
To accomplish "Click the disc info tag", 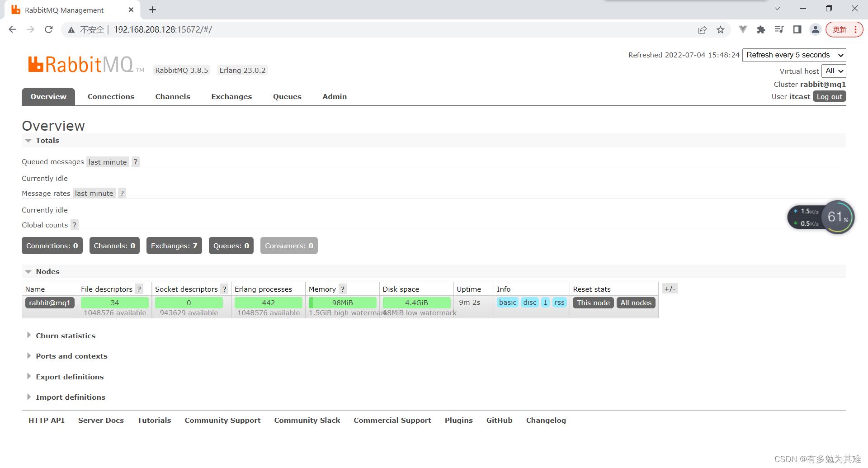I will tap(530, 302).
